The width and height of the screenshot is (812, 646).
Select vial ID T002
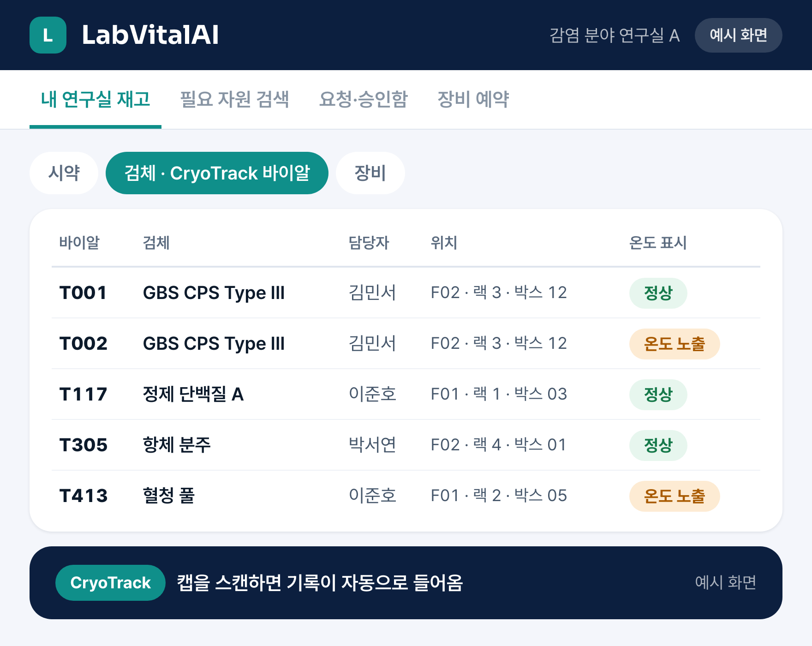(x=84, y=343)
